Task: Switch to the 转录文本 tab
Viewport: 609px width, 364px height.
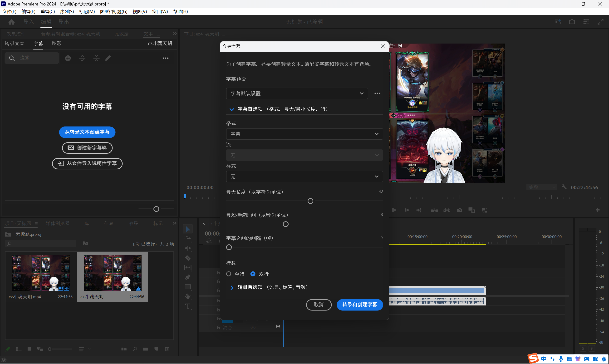Action: pyautogui.click(x=15, y=43)
